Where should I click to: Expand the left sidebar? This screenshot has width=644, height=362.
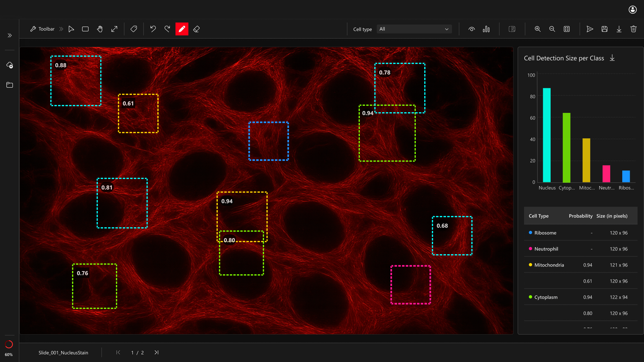pyautogui.click(x=10, y=35)
